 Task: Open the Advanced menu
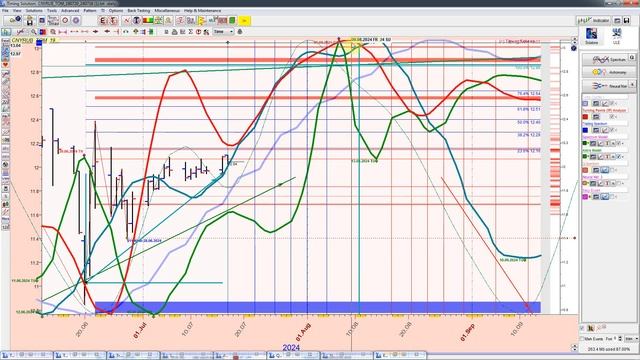[x=70, y=11]
